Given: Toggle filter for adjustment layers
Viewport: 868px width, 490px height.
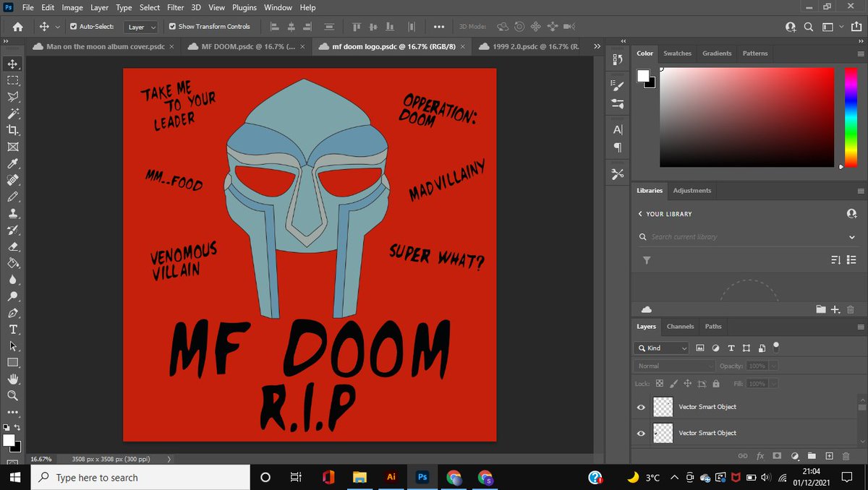Looking at the screenshot, I should click(x=715, y=348).
